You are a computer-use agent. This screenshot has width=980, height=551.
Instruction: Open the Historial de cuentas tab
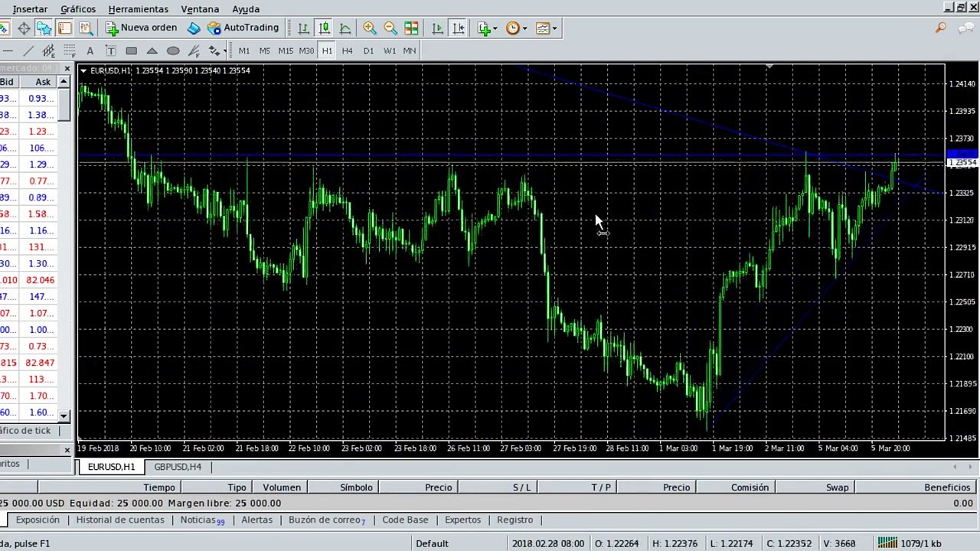tap(120, 520)
